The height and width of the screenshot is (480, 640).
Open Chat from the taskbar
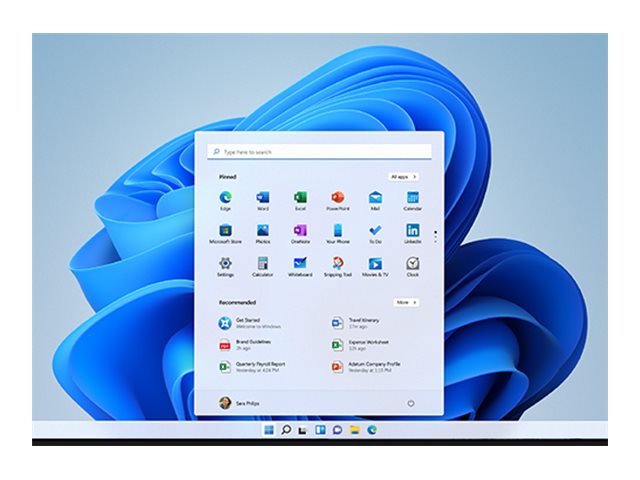pos(338,430)
